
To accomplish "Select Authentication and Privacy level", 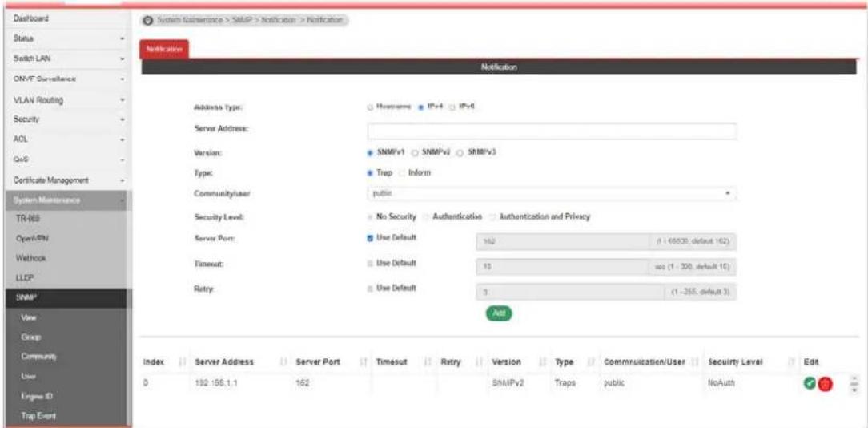I will click(492, 216).
